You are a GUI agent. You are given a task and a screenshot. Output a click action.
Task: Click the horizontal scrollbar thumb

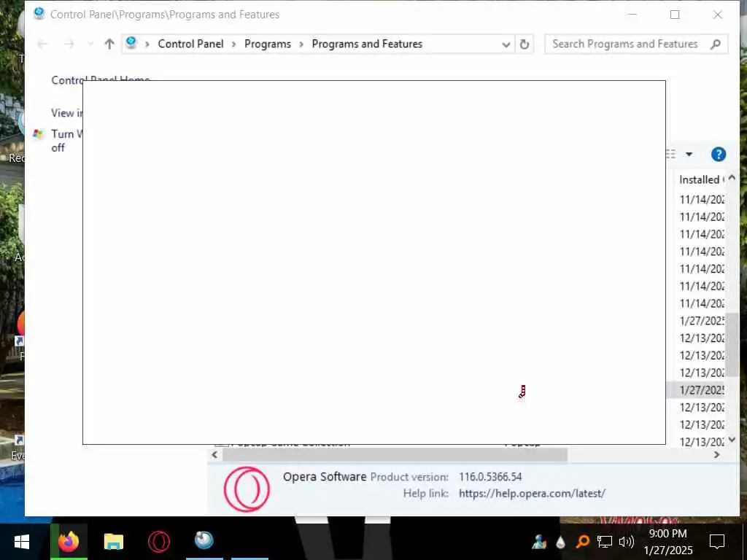pos(395,455)
